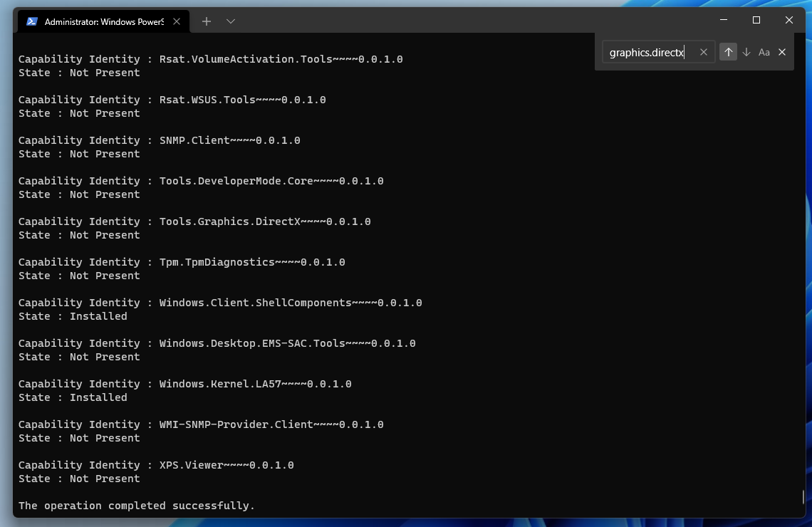Screen dimensions: 812x527
Task: Click the Windows.Kernel.LA57 capability line
Action: tap(185, 384)
